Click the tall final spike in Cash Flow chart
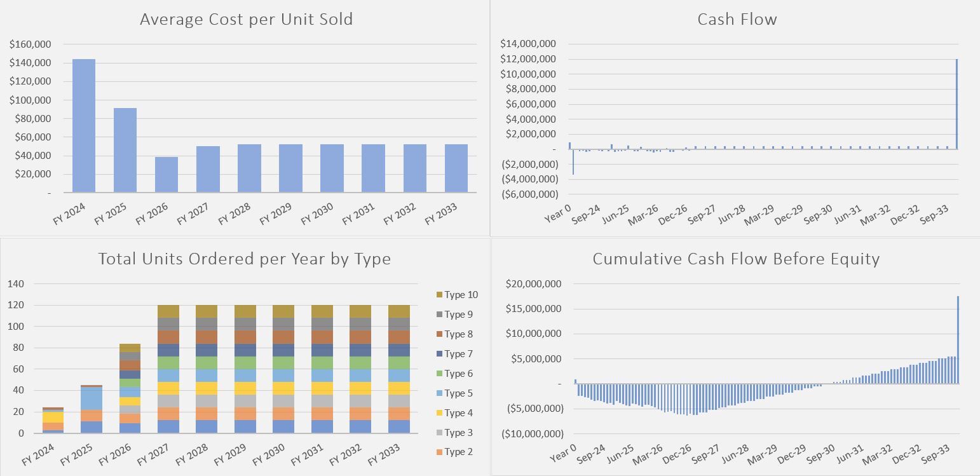980x476 pixels. (956, 104)
